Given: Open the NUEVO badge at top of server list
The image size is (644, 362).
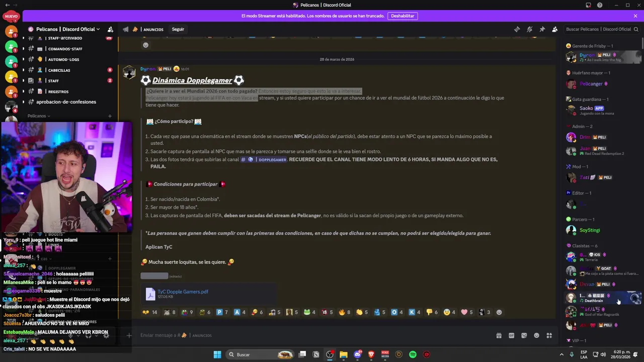Looking at the screenshot, I should click(x=11, y=16).
